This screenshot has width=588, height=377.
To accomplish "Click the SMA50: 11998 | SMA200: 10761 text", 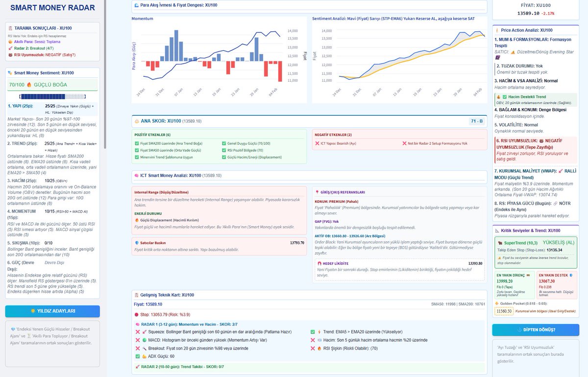I will point(458,305).
